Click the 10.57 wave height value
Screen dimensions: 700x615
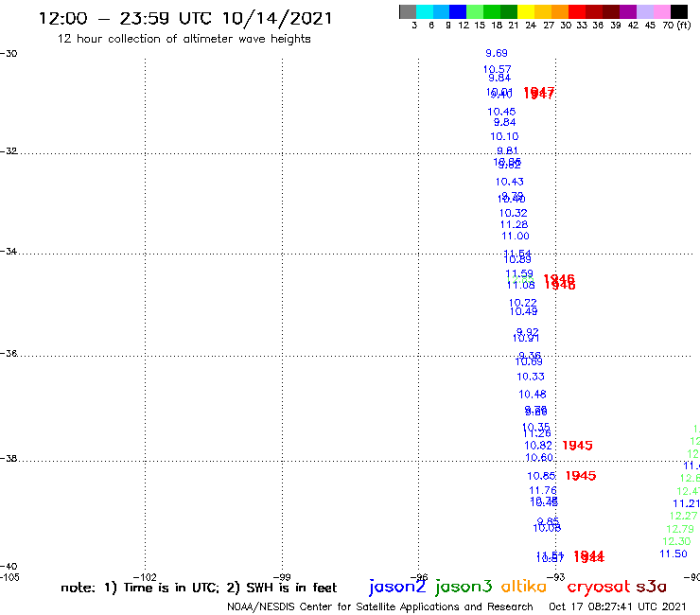click(497, 69)
